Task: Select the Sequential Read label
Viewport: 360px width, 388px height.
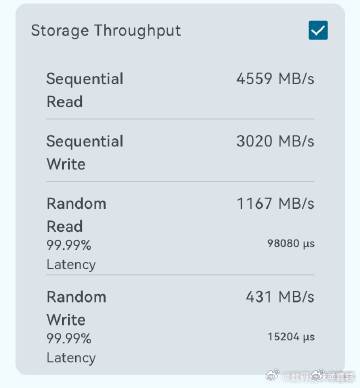Action: tap(85, 90)
